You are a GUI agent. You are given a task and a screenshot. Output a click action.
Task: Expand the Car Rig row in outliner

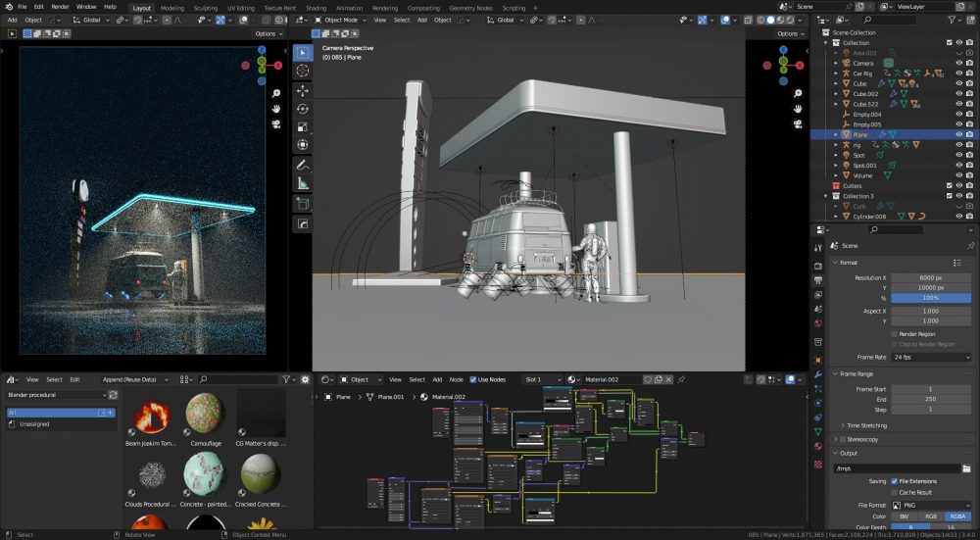coord(836,74)
